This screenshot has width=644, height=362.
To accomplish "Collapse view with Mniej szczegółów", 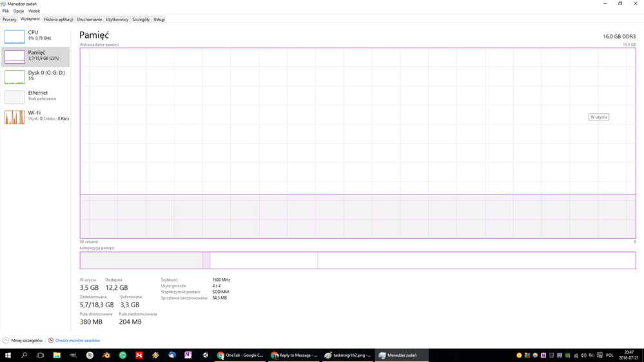I will [x=23, y=340].
